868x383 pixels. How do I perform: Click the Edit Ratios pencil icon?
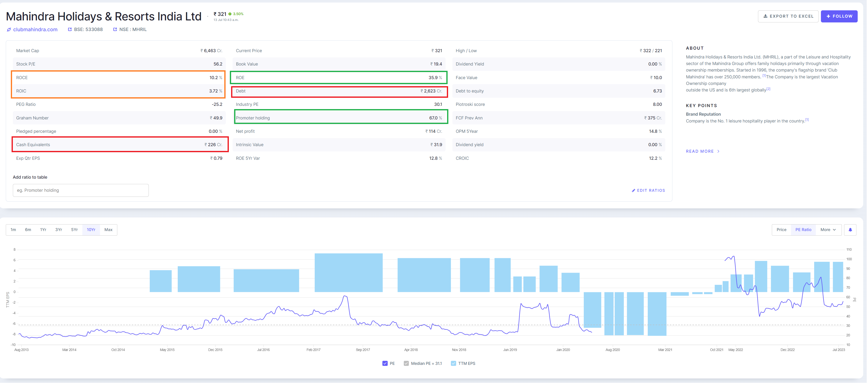tap(633, 190)
